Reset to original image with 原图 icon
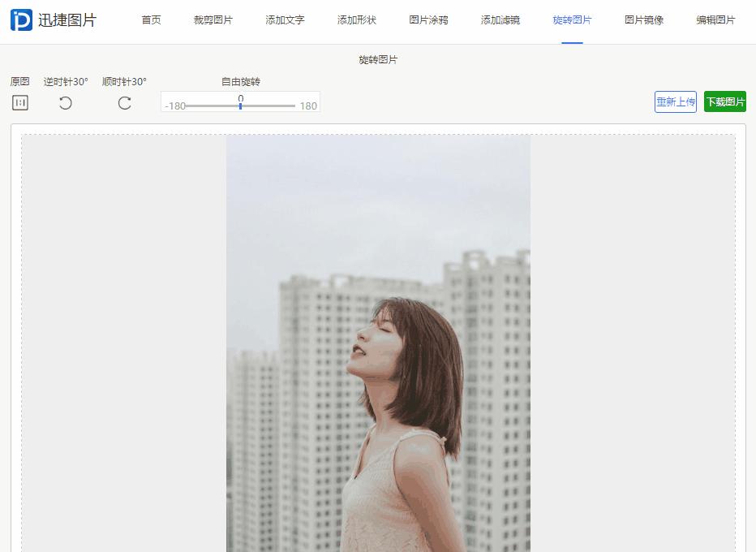The height and width of the screenshot is (552, 756). 19,103
